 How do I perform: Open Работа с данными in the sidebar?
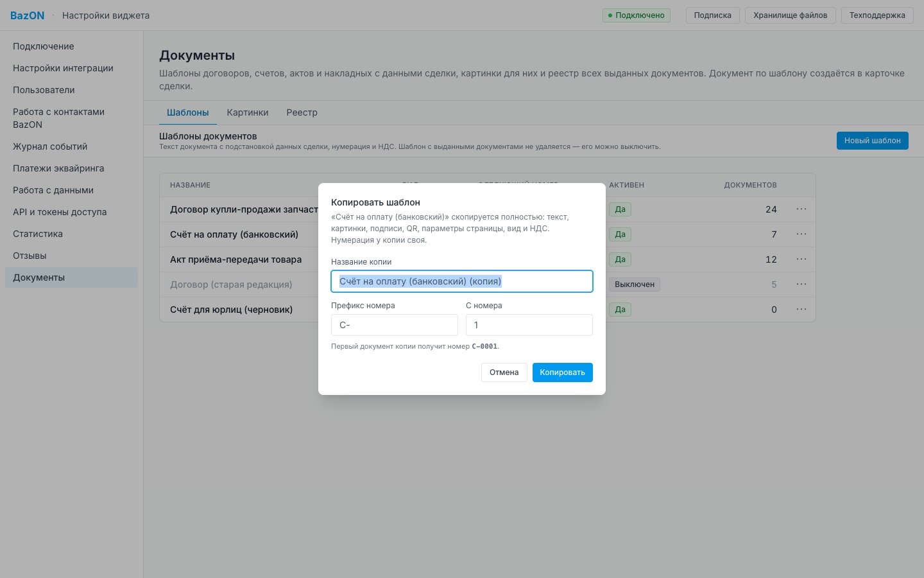pos(71,190)
